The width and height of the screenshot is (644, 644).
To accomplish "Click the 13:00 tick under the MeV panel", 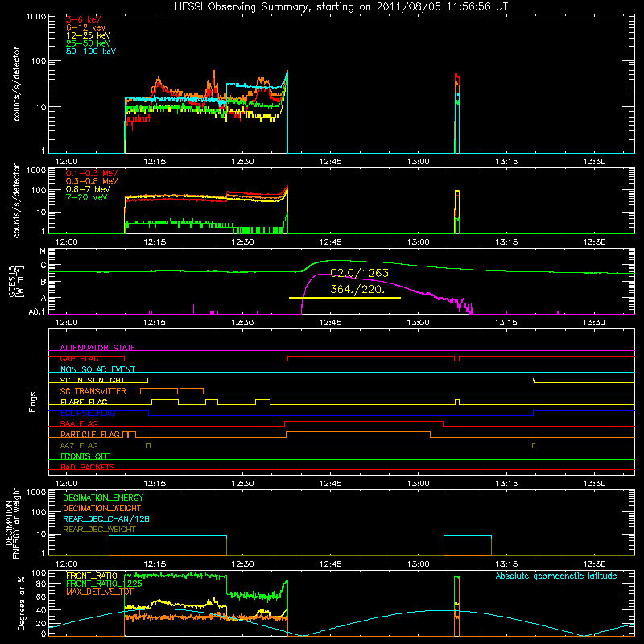I will click(419, 242).
